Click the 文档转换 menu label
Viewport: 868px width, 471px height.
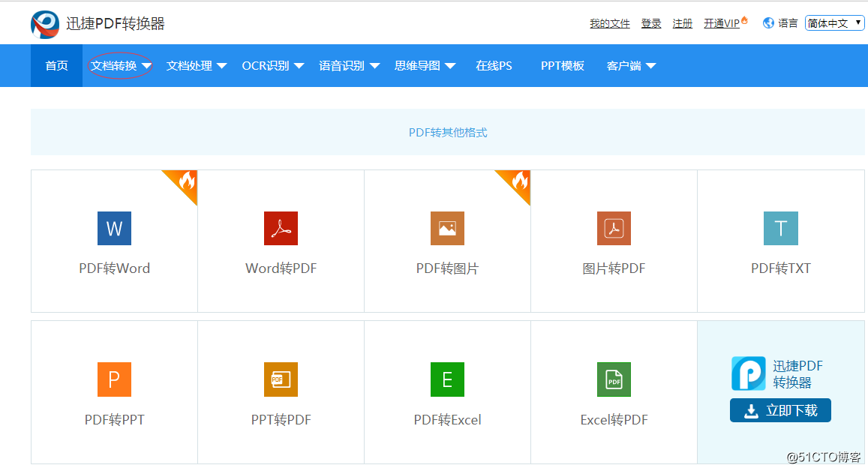(114, 66)
